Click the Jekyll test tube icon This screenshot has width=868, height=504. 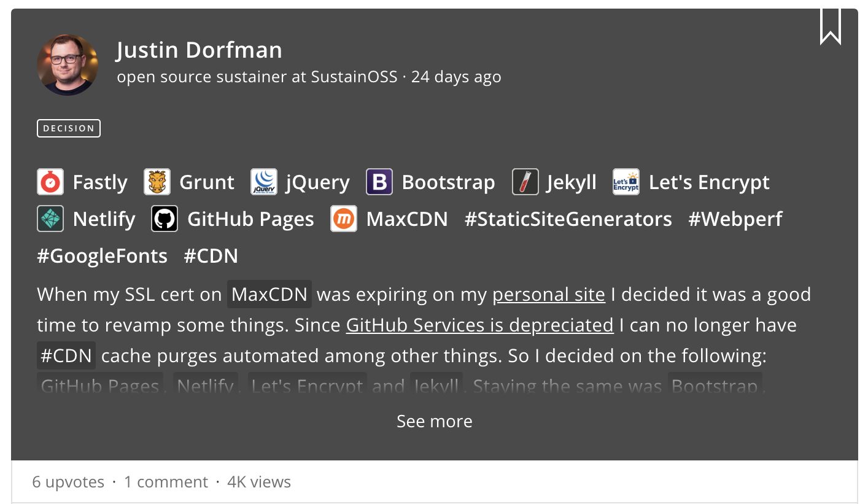pyautogui.click(x=525, y=182)
